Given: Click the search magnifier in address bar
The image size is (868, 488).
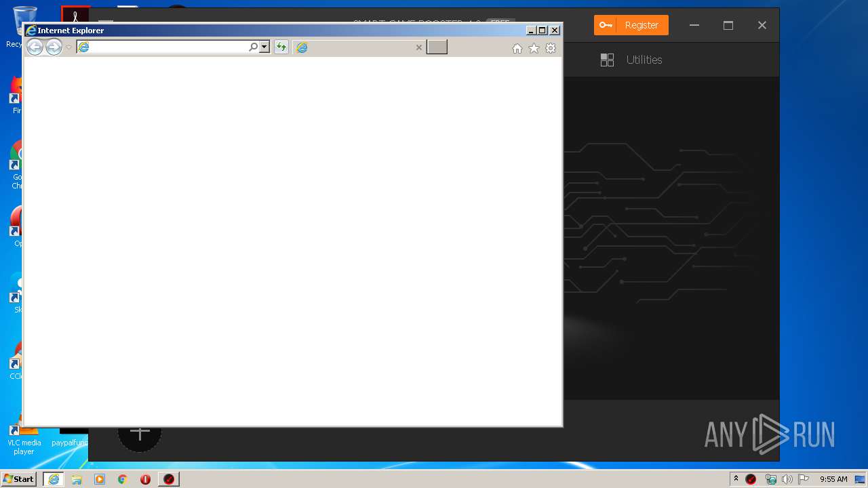Looking at the screenshot, I should (x=254, y=47).
